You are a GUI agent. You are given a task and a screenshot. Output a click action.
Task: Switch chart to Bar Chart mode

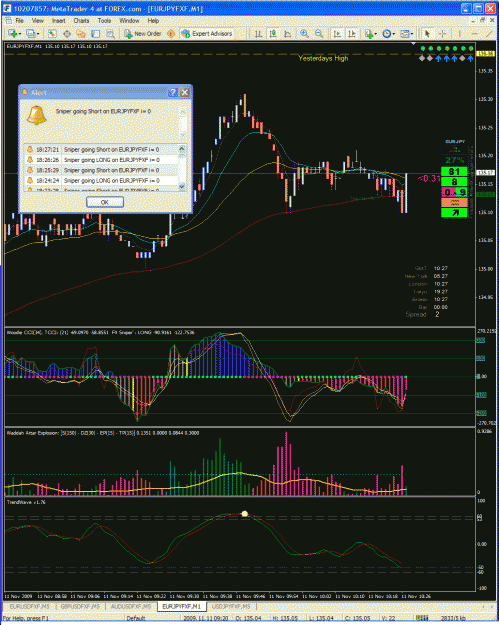point(258,34)
